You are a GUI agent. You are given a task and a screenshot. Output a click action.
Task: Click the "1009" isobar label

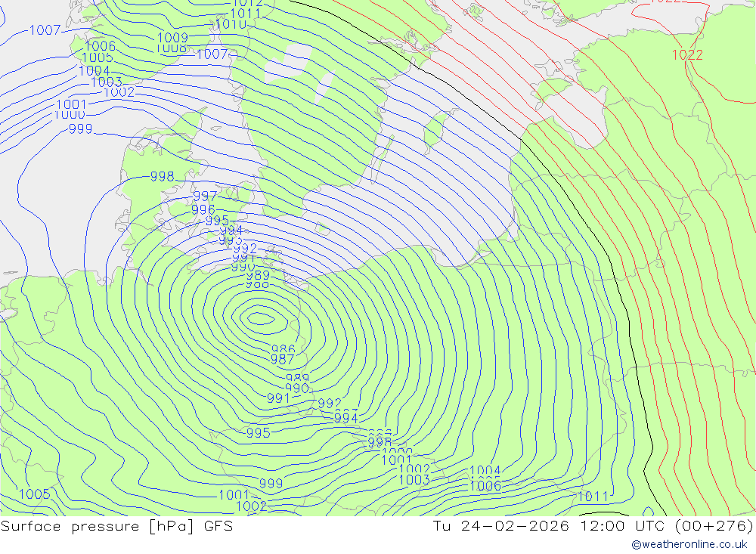(172, 37)
